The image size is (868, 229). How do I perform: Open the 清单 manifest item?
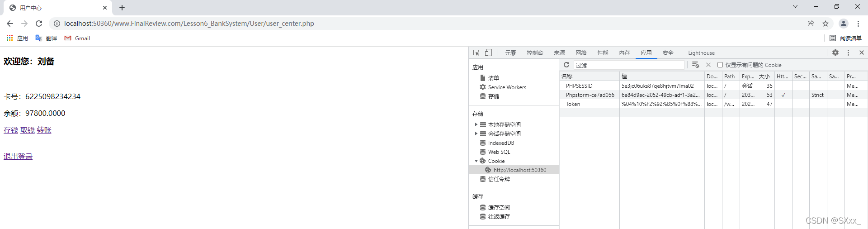coord(490,78)
